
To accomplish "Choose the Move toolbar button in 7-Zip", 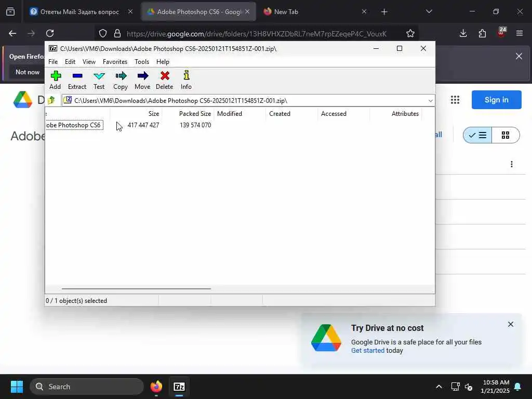I will click(x=142, y=80).
